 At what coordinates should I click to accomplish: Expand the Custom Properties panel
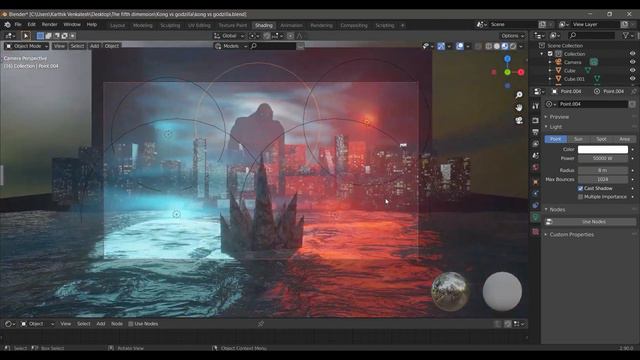click(x=571, y=235)
